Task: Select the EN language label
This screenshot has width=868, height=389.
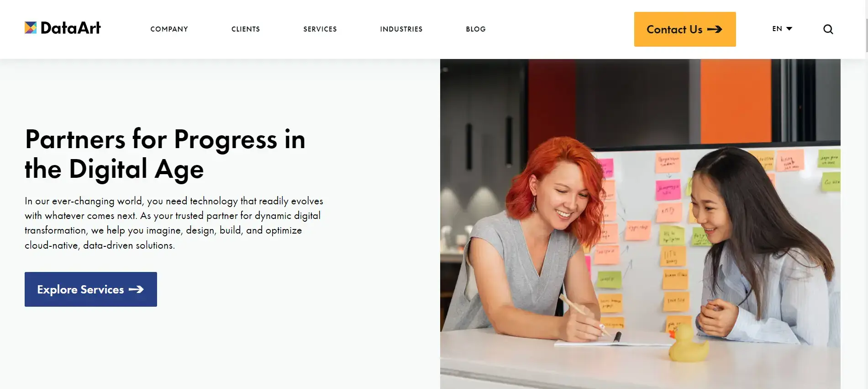Action: [777, 29]
